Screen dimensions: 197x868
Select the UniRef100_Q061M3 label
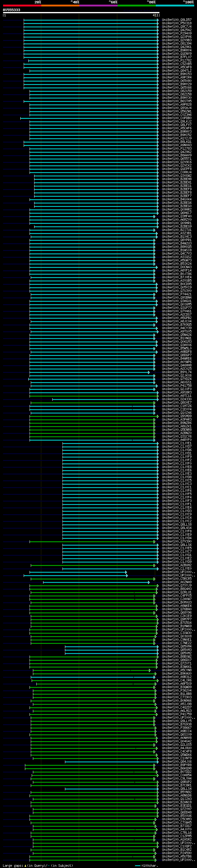coord(177,342)
